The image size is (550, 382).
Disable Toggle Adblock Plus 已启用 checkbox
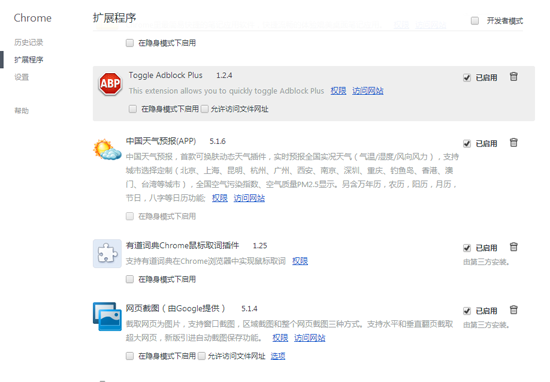467,78
